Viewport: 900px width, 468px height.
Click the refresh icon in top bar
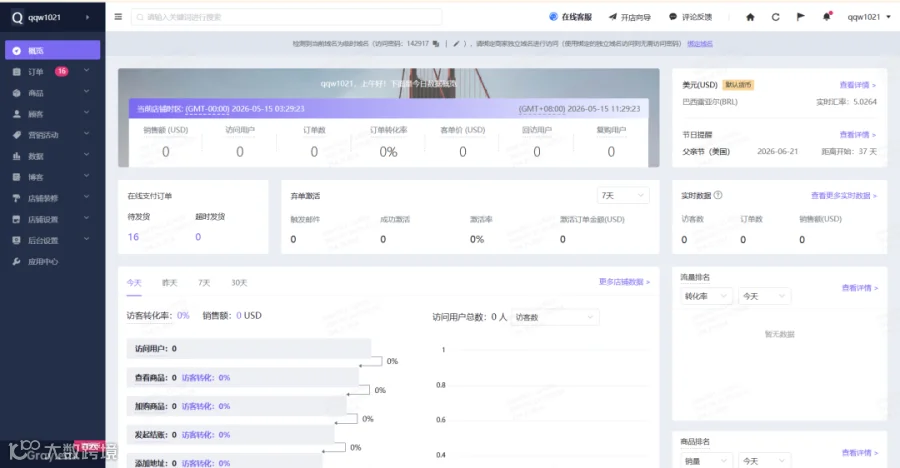coord(775,17)
